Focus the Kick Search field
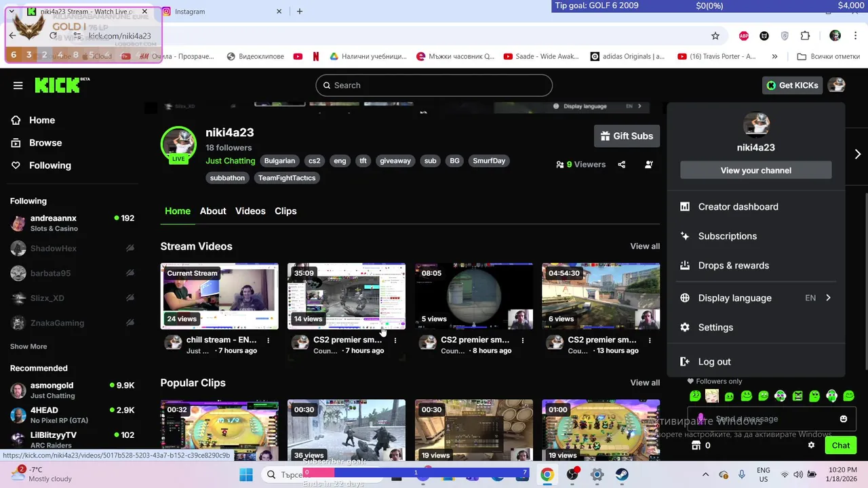The height and width of the screenshot is (488, 868). (x=434, y=85)
